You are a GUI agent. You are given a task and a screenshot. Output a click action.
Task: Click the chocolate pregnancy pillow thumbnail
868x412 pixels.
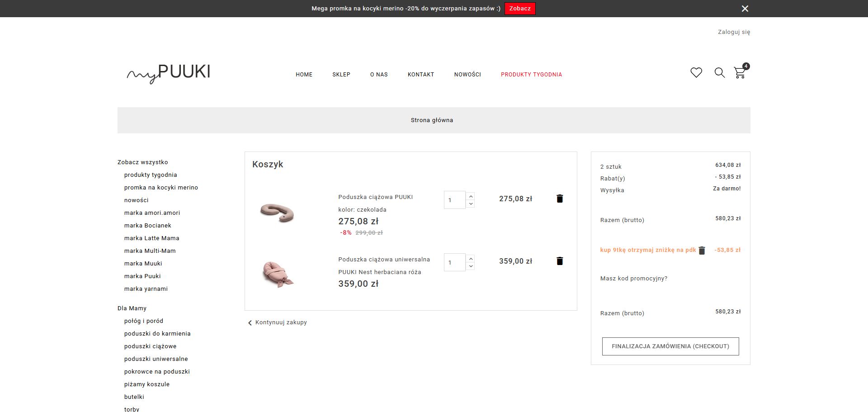277,213
